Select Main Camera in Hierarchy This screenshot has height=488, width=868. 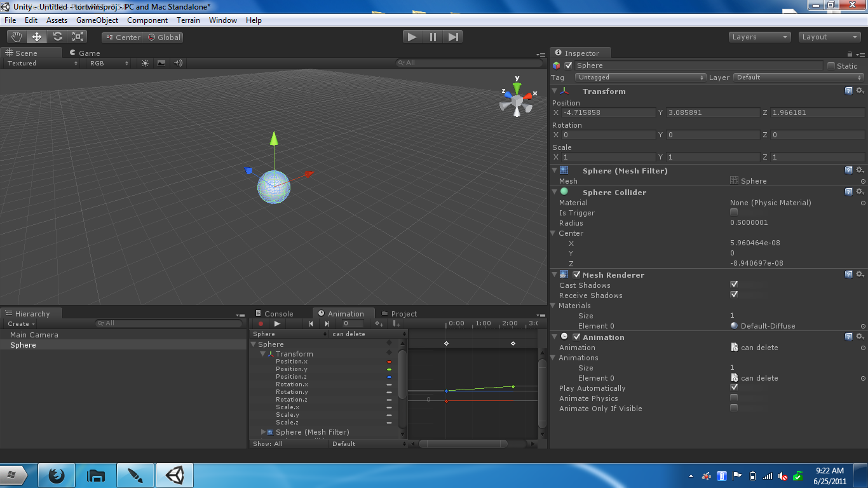point(34,335)
